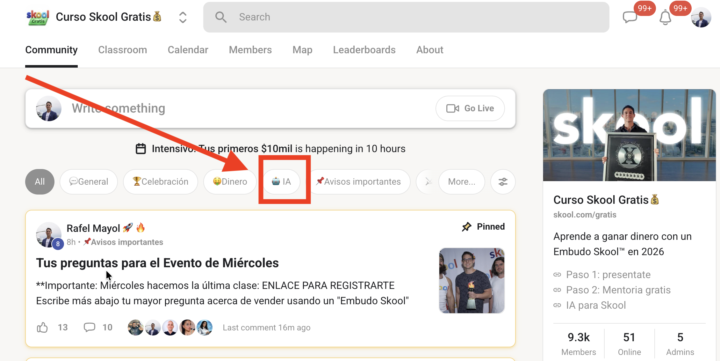720x361 pixels.
Task: Switch to the Classroom tab
Action: coord(123,50)
